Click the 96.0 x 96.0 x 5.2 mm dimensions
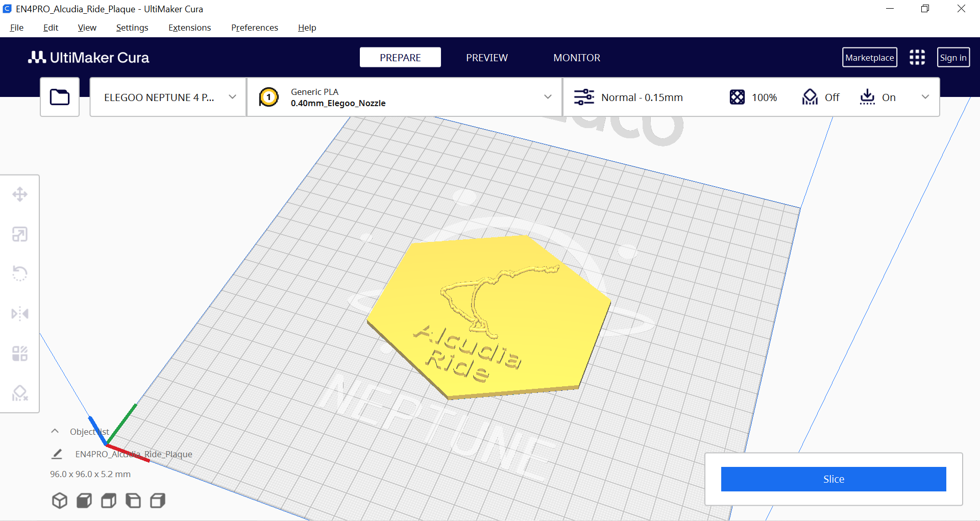The image size is (980, 521). point(90,474)
